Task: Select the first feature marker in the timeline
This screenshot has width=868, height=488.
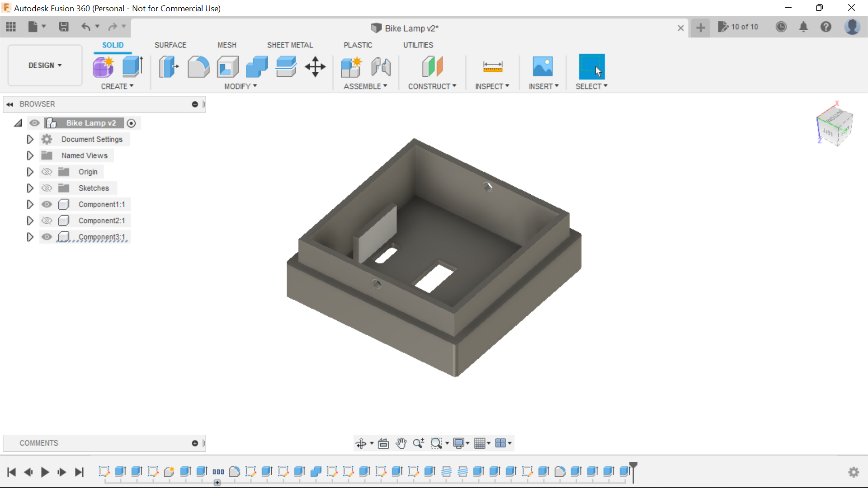Action: coord(104,472)
